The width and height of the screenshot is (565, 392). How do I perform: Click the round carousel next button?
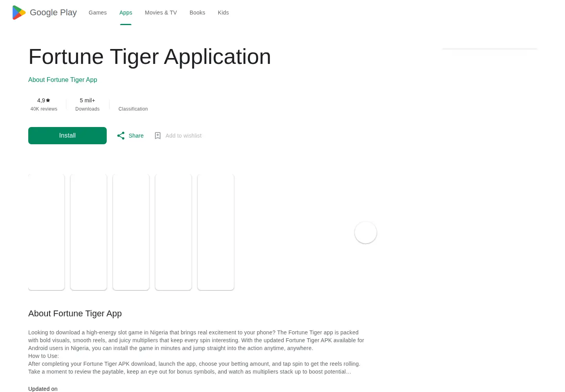tap(366, 232)
